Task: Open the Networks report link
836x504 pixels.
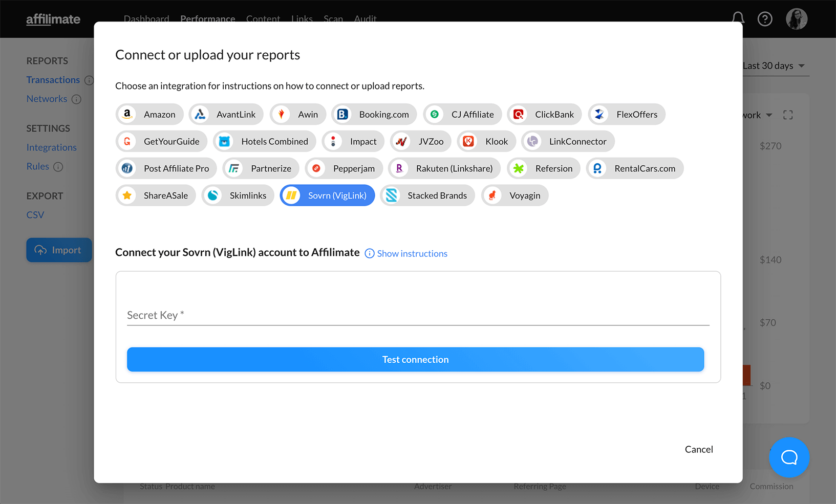Action: coord(47,99)
